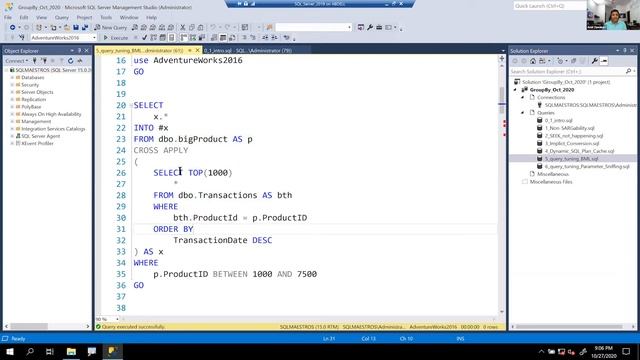Expand the Databases node
The height and width of the screenshot is (360, 640).
tap(12, 77)
